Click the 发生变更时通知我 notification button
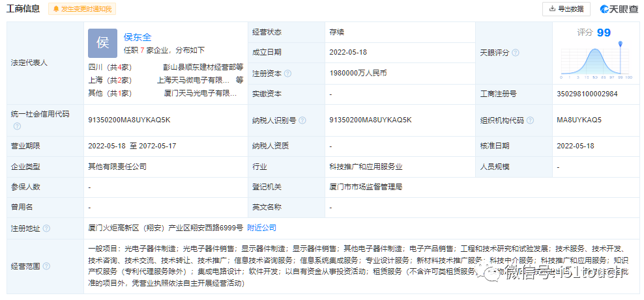The width and height of the screenshot is (644, 300). [82, 8]
